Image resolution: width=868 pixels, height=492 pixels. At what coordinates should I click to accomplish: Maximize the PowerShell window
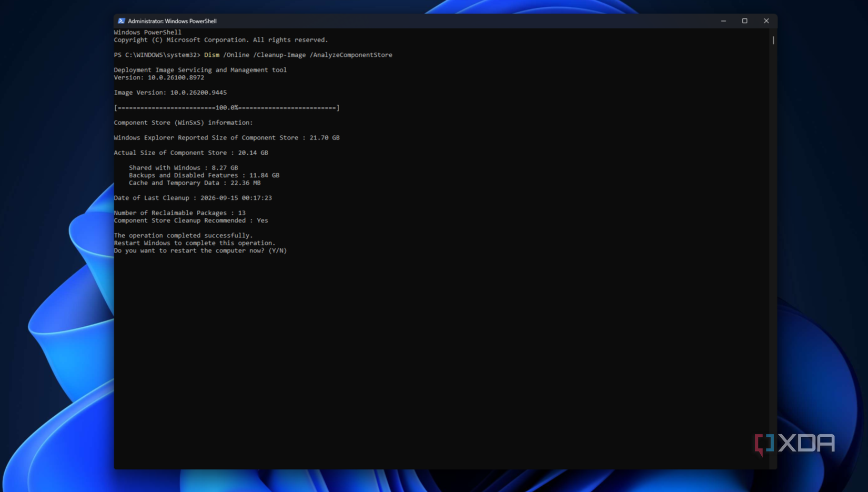coord(744,21)
